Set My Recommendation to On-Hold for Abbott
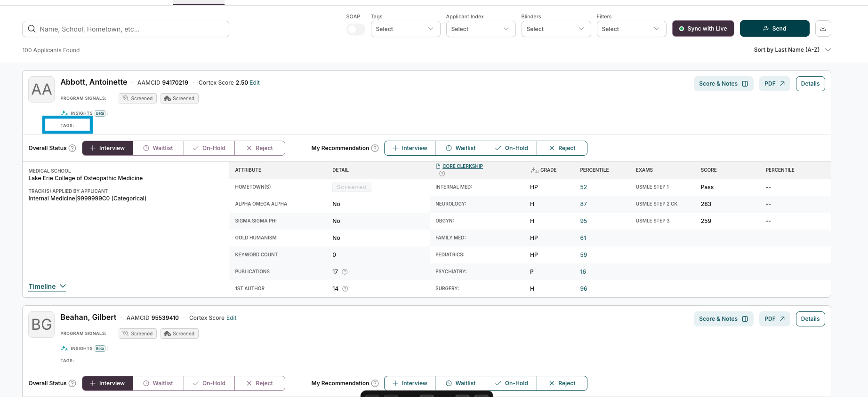The width and height of the screenshot is (868, 397). click(x=511, y=148)
